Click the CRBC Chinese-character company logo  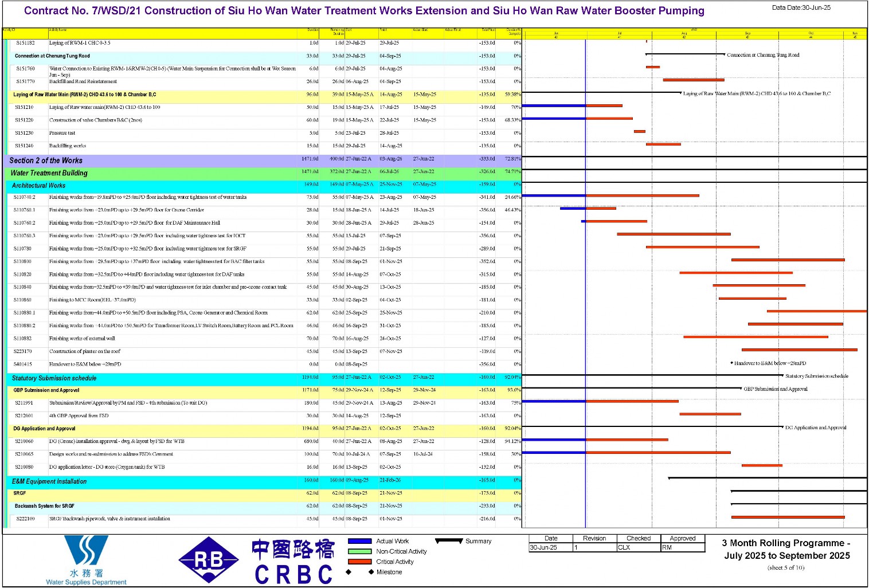click(293, 561)
